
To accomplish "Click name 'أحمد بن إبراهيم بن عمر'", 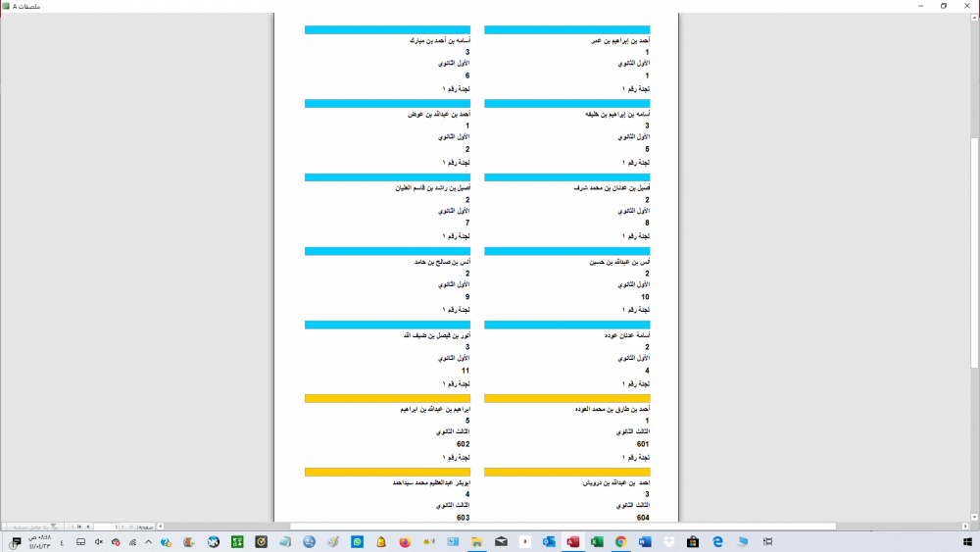I will 620,40.
